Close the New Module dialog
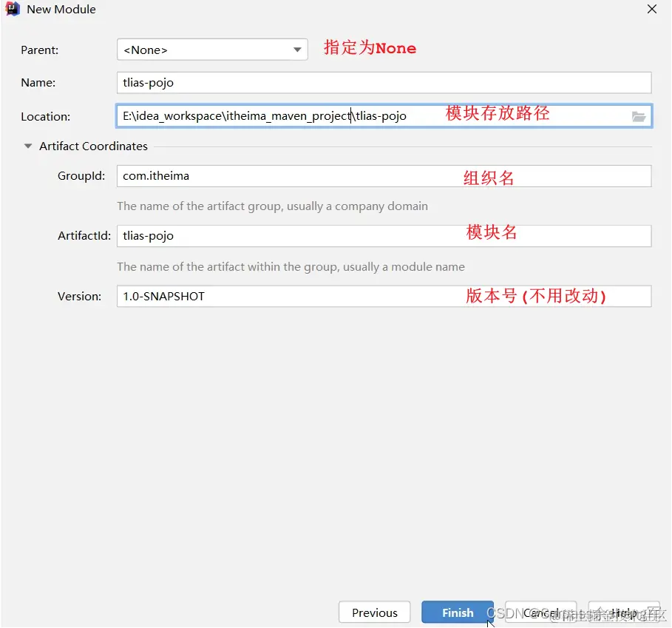672x628 pixels. [x=652, y=9]
